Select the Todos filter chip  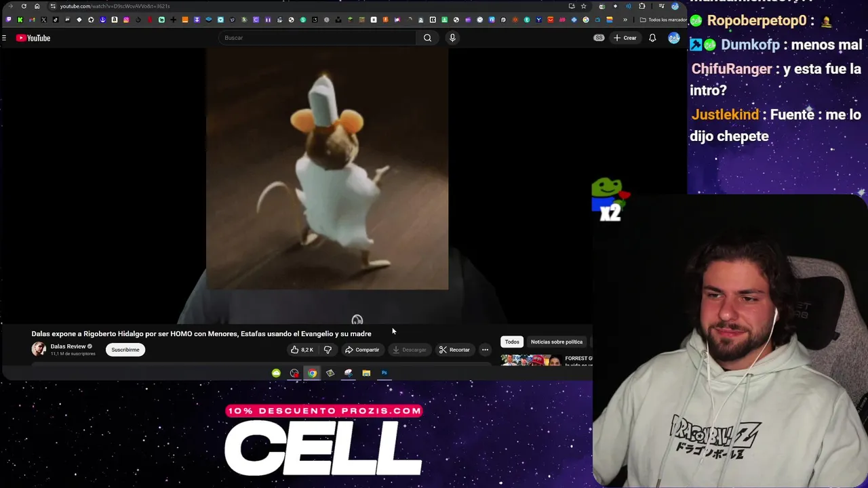[x=512, y=342]
